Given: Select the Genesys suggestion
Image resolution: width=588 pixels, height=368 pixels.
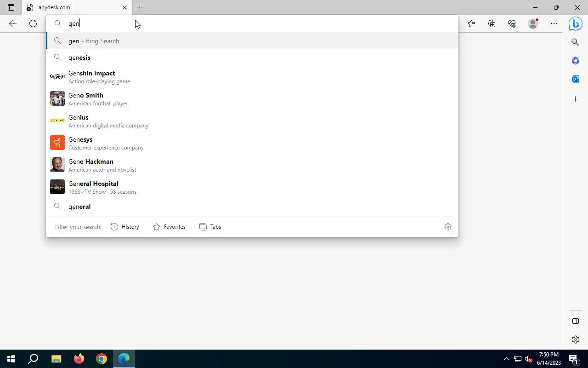Looking at the screenshot, I should click(x=252, y=143).
